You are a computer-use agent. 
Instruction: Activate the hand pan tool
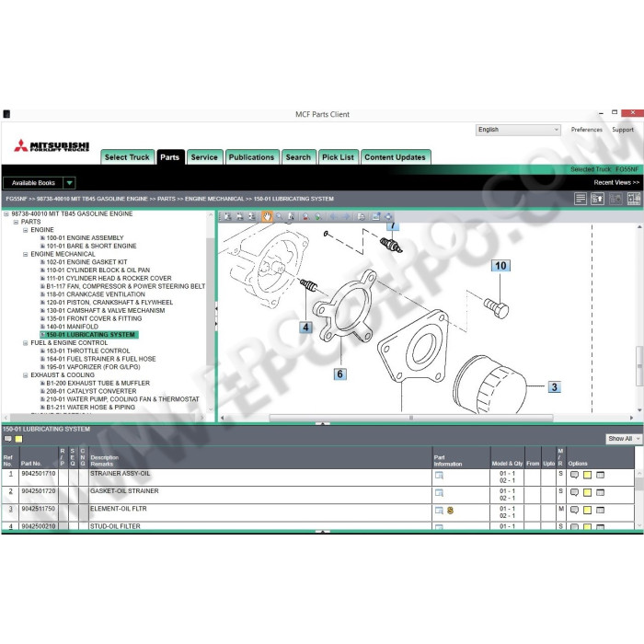(x=267, y=216)
